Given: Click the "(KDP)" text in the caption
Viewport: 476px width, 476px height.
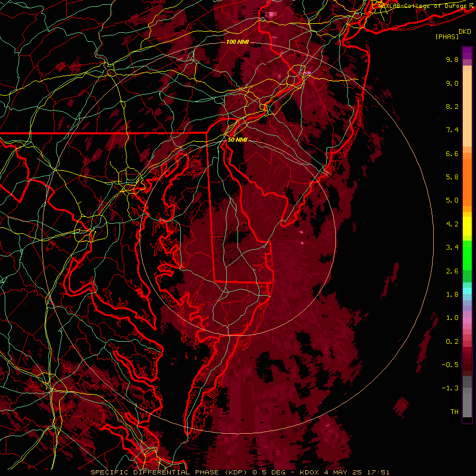Looking at the screenshot, I should tap(235, 472).
